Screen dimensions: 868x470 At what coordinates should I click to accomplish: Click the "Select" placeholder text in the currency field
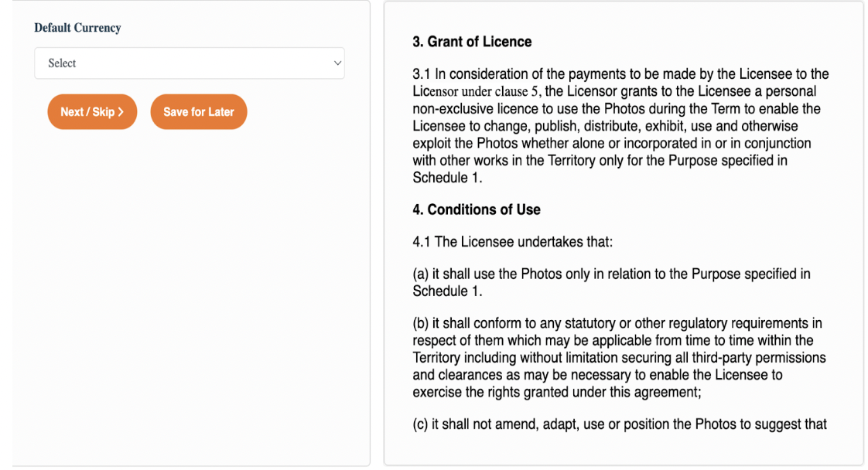[x=62, y=63]
